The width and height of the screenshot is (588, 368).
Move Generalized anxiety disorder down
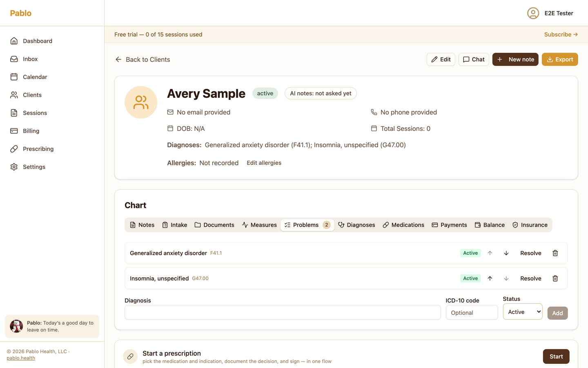click(x=506, y=253)
